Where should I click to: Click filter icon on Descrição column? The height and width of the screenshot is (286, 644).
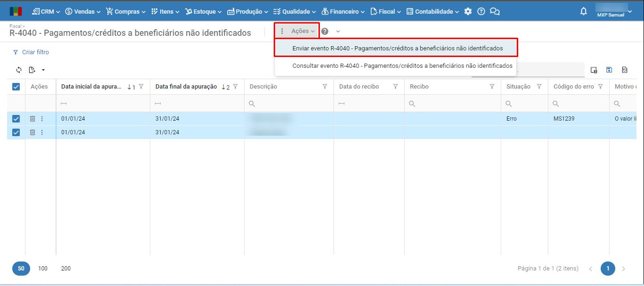coord(325,87)
